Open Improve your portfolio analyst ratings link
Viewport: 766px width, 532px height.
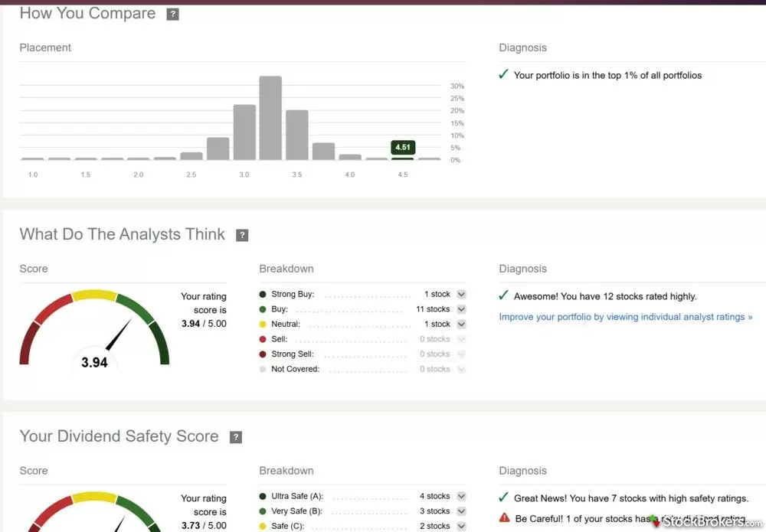pyautogui.click(x=625, y=317)
